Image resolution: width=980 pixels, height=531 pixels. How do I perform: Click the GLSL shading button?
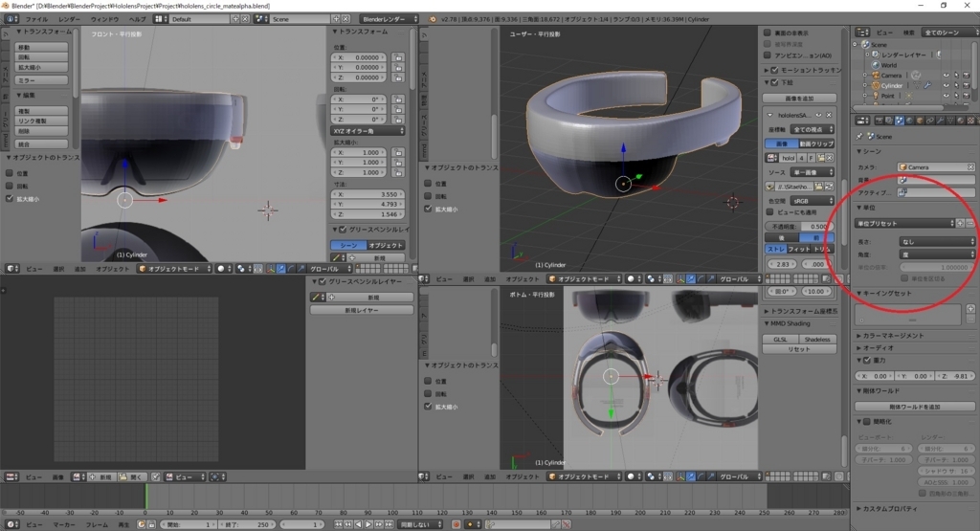[x=781, y=340]
